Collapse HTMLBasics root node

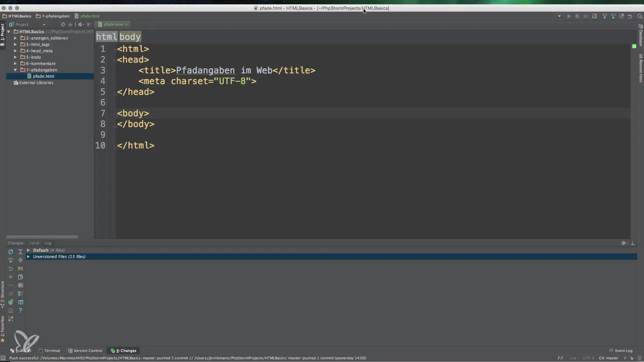pos(9,32)
